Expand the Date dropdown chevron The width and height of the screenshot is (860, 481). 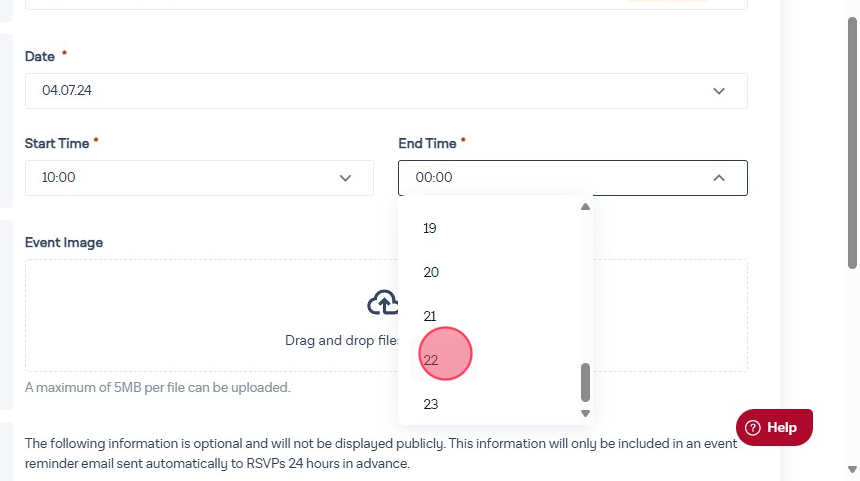click(719, 91)
